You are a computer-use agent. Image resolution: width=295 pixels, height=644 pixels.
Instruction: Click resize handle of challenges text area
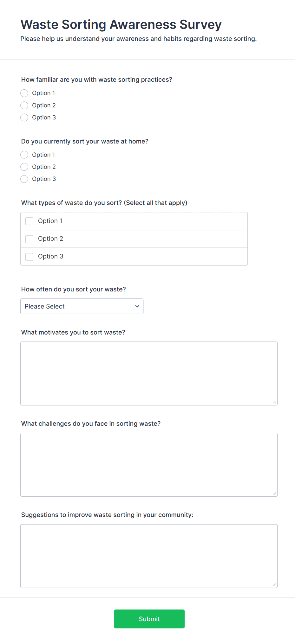(274, 494)
